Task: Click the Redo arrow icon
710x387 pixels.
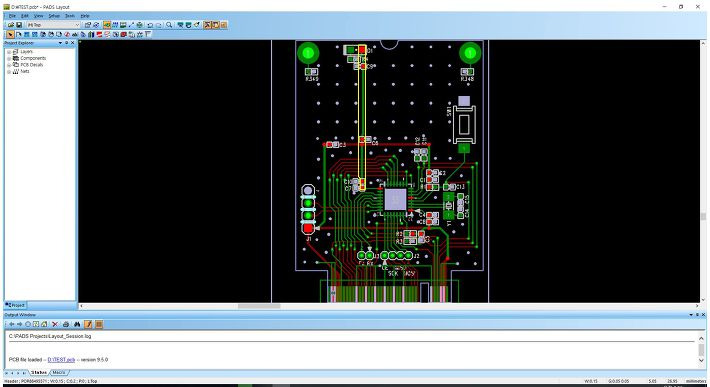Action: (x=159, y=25)
